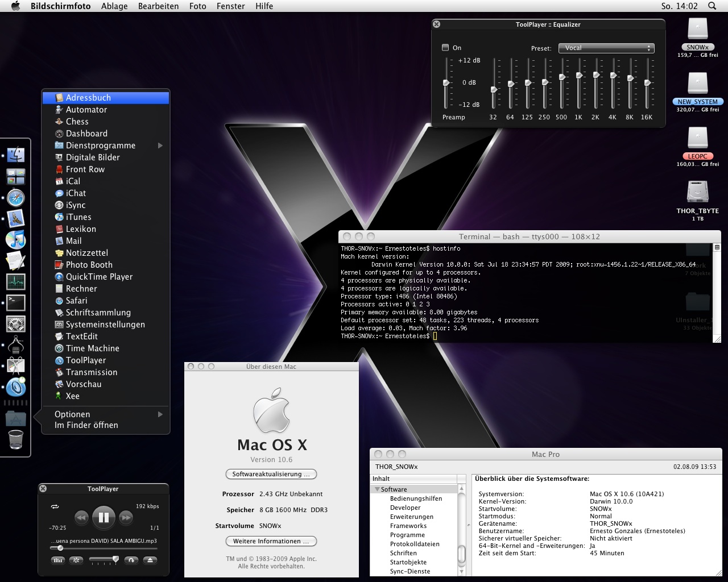Enable the equalizer On checkbox
This screenshot has height=582, width=728.
(445, 48)
